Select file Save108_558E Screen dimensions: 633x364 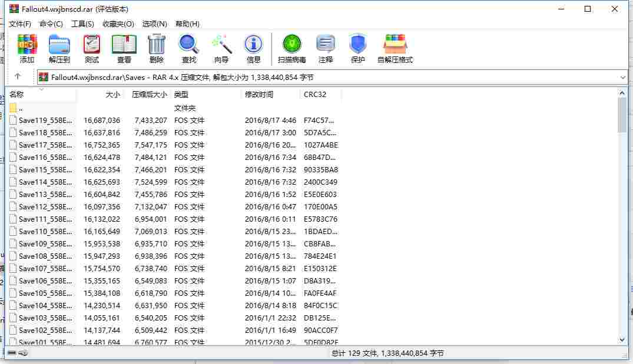pyautogui.click(x=45, y=256)
